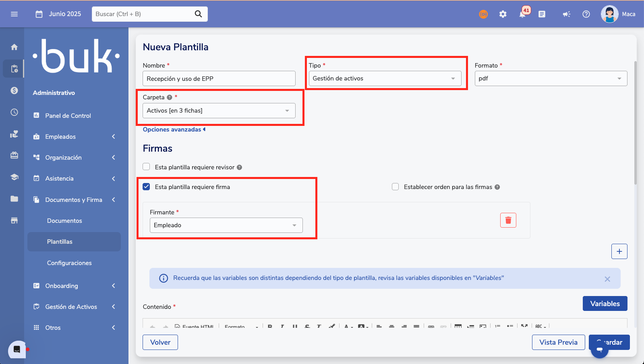Click the megaphone announcements icon

coord(566,14)
